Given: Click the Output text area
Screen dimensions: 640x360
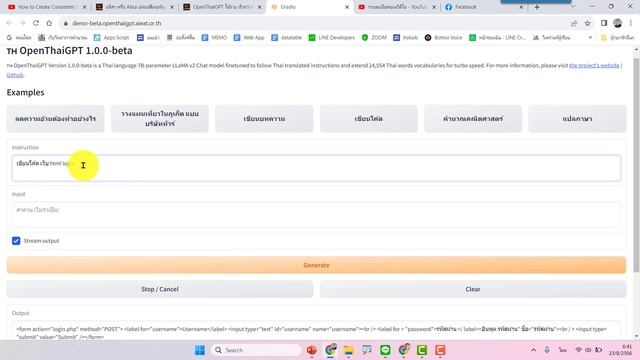Looking at the screenshot, I should [316, 332].
